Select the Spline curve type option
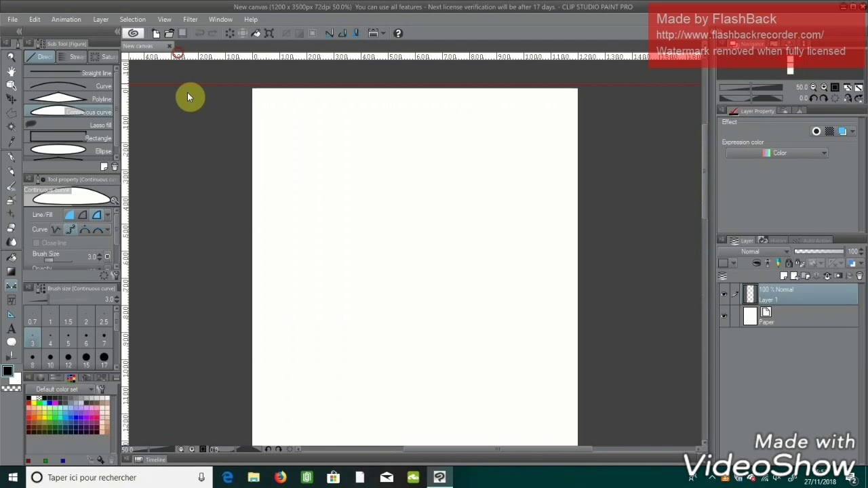Screen dimensions: 868x488 (x=71, y=229)
